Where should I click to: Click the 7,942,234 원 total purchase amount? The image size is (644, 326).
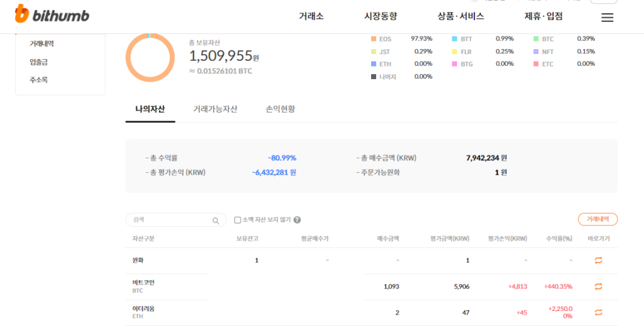click(486, 158)
